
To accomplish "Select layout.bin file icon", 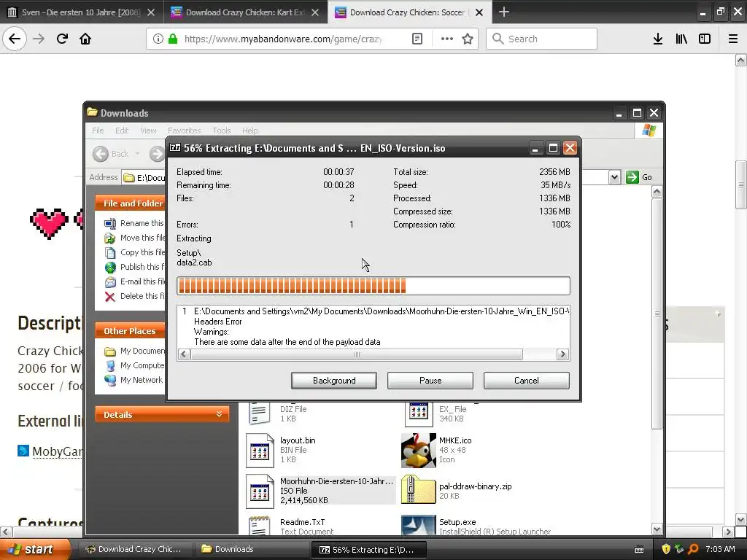I will click(x=260, y=450).
